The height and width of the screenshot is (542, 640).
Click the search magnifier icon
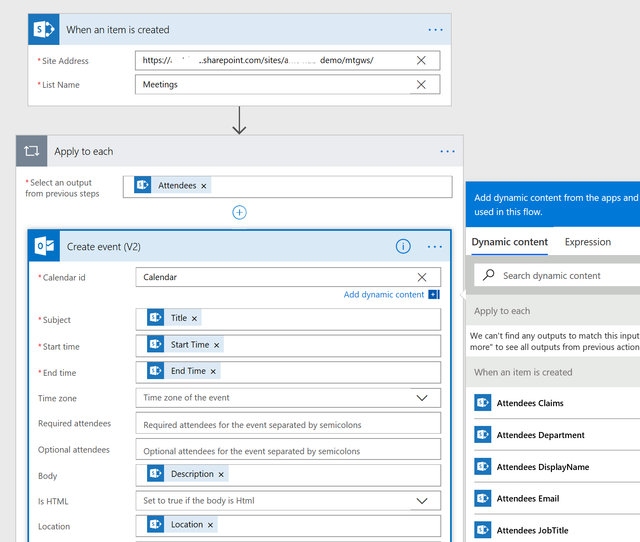coord(488,275)
